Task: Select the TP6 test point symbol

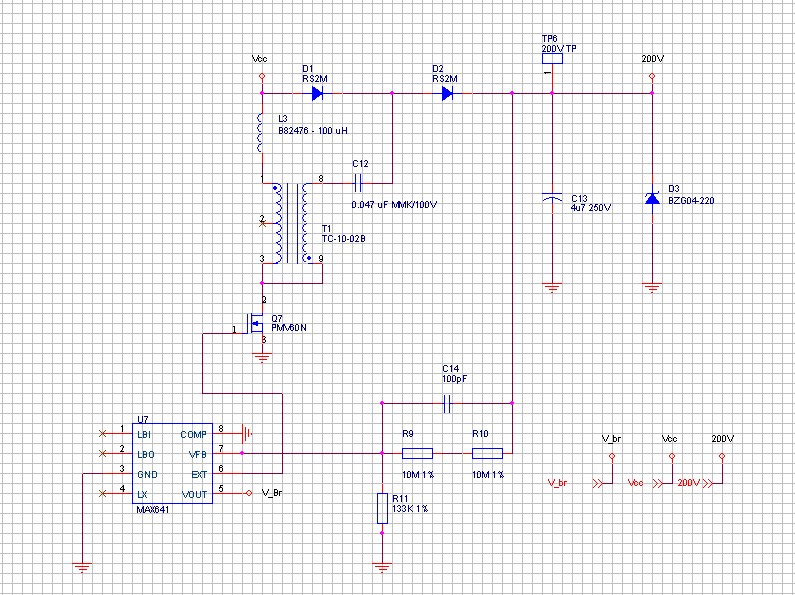Action: coord(551,59)
